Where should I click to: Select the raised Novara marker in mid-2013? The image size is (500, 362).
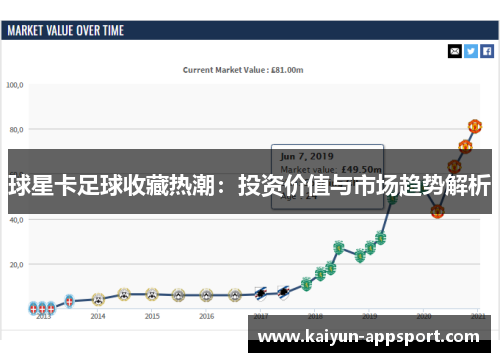point(69,302)
